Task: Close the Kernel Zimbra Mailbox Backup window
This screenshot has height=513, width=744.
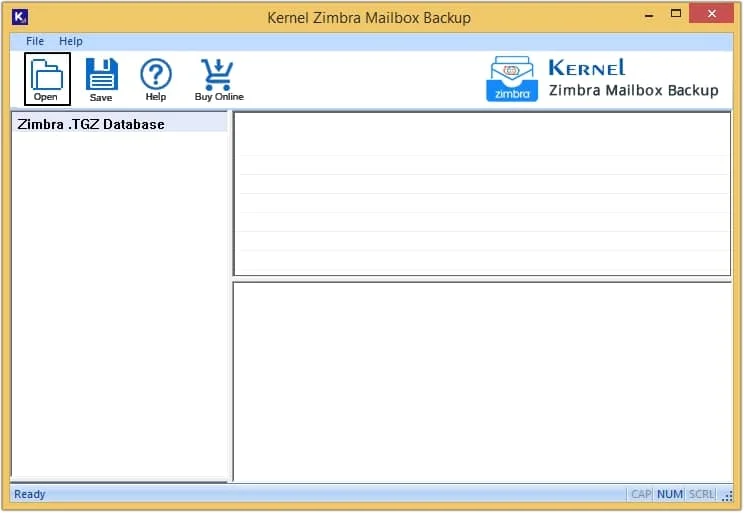Action: [x=711, y=14]
